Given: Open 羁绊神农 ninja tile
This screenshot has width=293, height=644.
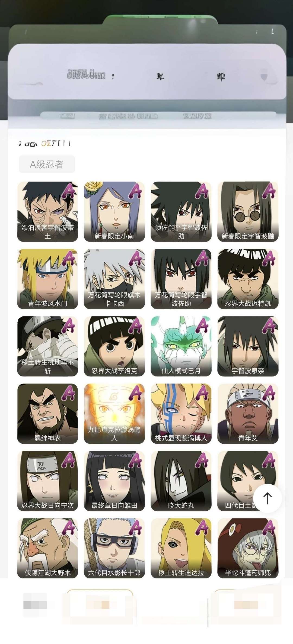Looking at the screenshot, I should point(47,413).
